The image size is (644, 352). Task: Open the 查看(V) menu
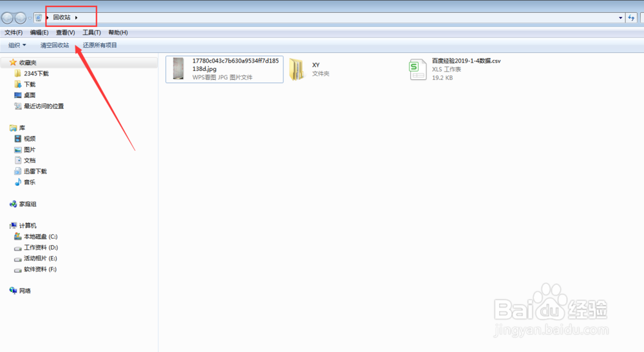pos(65,32)
